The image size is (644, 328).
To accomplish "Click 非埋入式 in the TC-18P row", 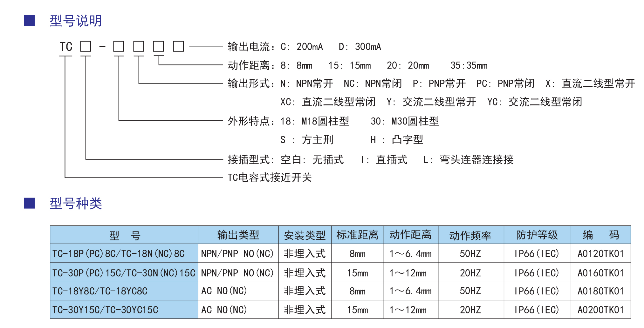I will click(x=305, y=254).
